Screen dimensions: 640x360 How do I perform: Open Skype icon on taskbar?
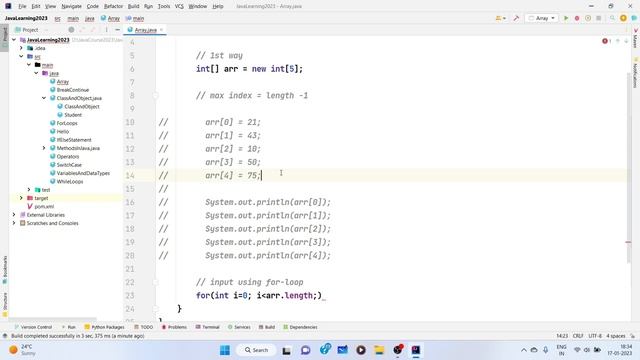click(x=325, y=349)
